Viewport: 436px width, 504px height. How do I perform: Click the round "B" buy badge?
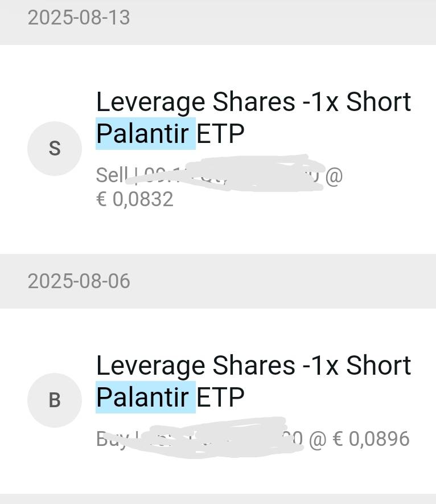point(55,400)
